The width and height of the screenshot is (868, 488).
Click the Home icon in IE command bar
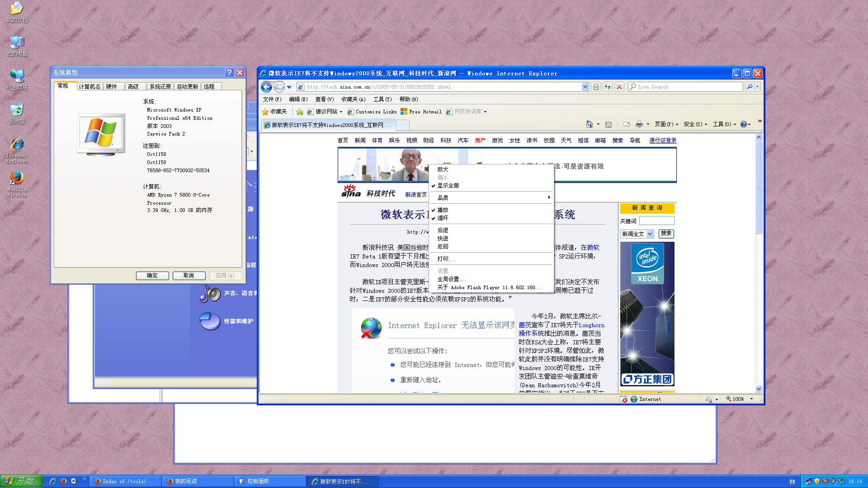click(590, 124)
